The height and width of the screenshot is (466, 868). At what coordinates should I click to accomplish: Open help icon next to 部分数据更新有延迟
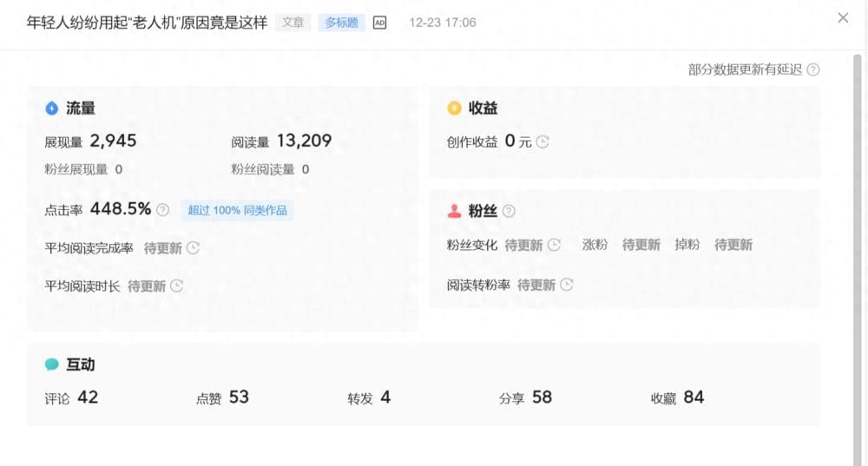tap(812, 69)
